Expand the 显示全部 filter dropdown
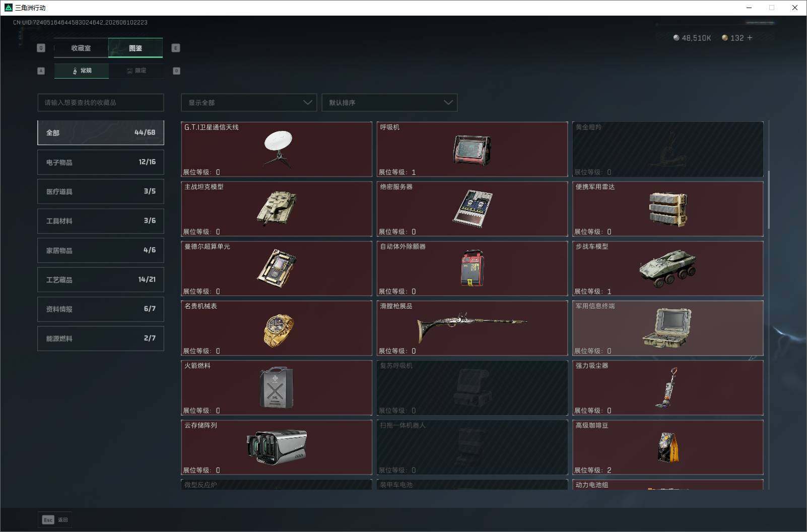Screen dimensions: 807x532 tap(249, 102)
